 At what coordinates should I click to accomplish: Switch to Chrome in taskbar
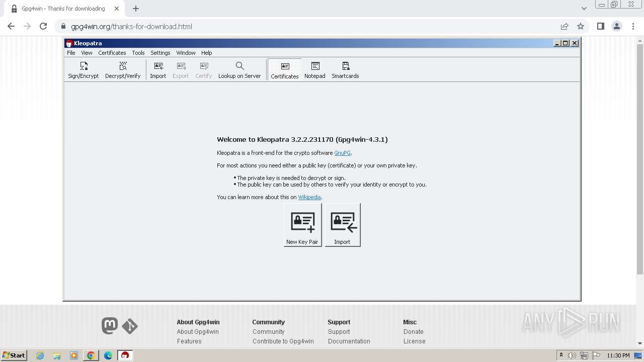pyautogui.click(x=91, y=355)
